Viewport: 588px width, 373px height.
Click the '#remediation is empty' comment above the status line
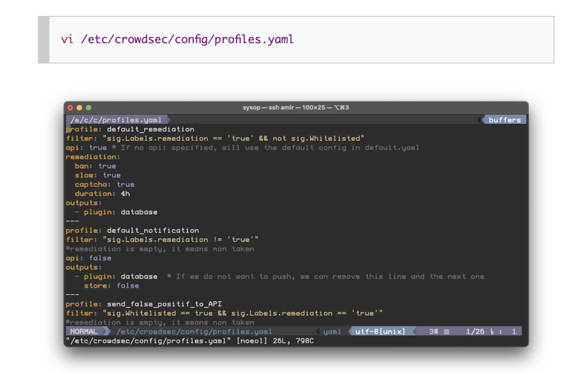[160, 323]
